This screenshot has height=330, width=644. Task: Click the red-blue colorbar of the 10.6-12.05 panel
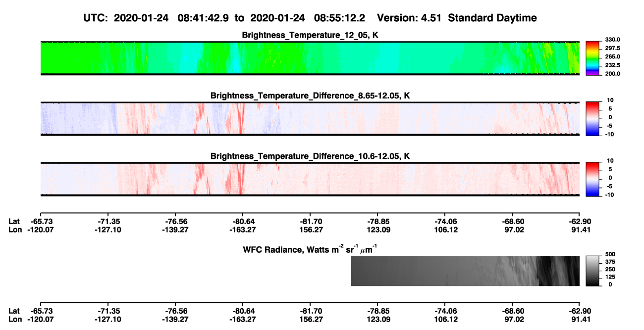(x=592, y=179)
